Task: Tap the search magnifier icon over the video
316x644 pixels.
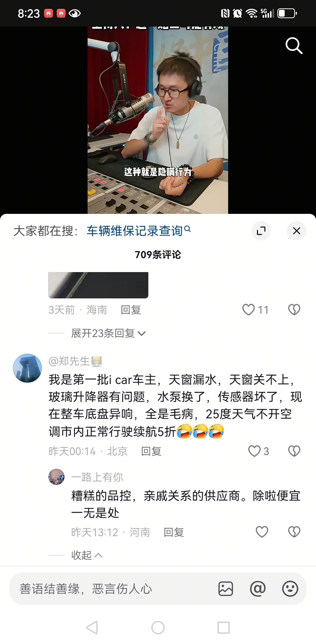Action: coord(294,46)
